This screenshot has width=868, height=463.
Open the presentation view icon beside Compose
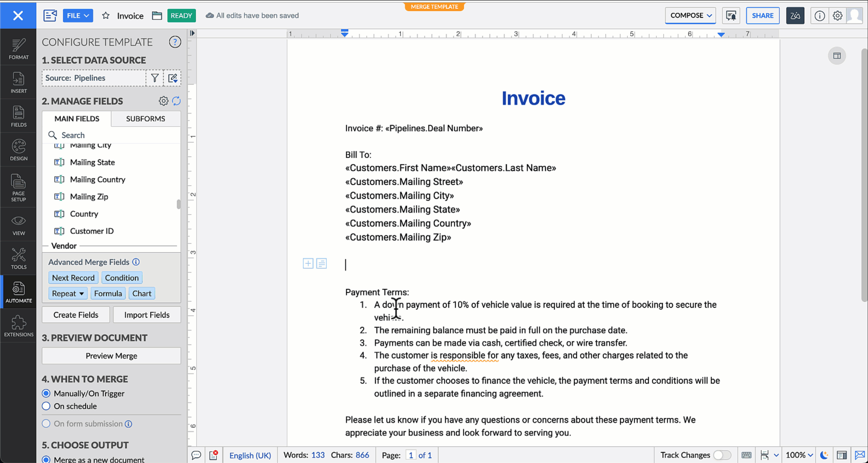[x=731, y=16]
